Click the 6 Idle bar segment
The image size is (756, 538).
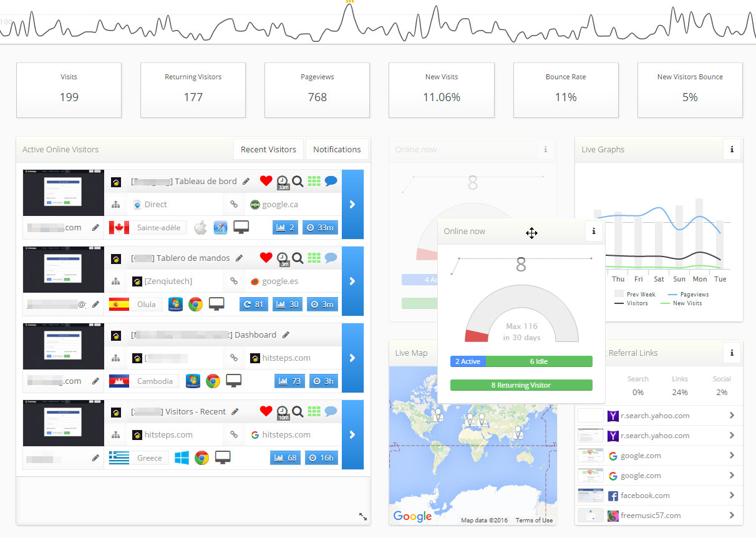tap(539, 361)
